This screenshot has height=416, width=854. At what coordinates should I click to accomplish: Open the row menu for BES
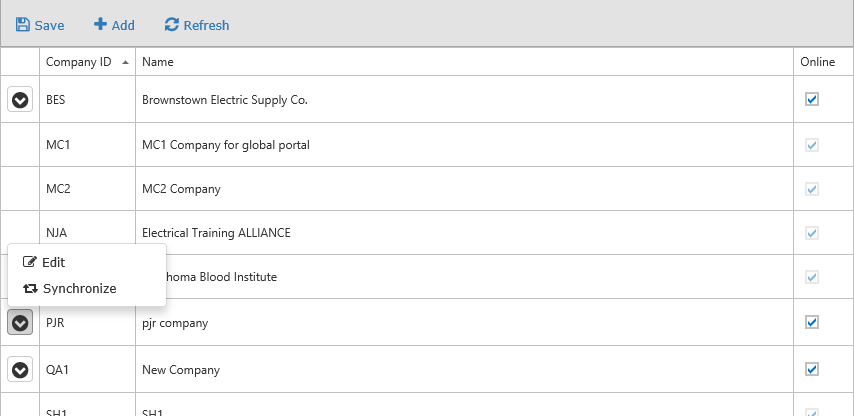coord(20,100)
